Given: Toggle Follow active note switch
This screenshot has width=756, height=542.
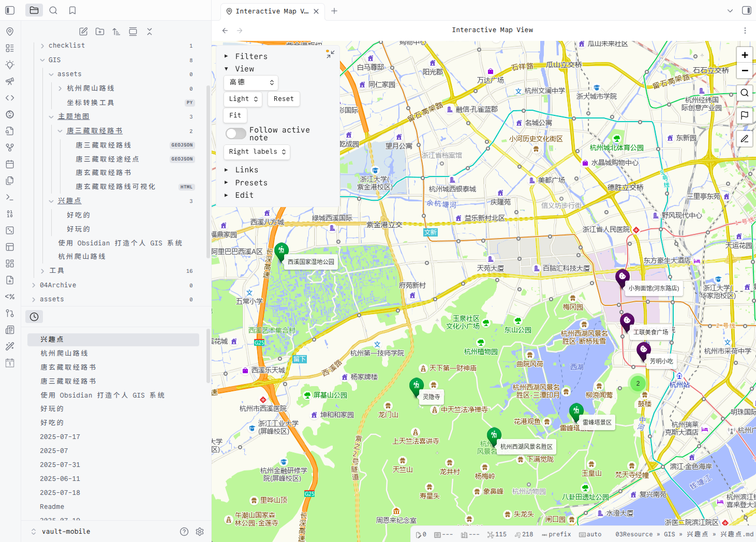Looking at the screenshot, I should point(236,134).
